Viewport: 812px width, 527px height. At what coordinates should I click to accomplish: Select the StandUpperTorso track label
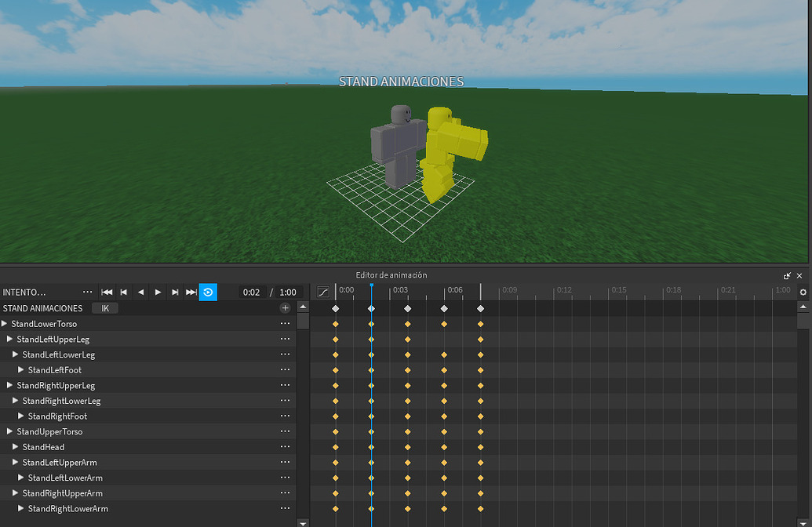tap(49, 431)
